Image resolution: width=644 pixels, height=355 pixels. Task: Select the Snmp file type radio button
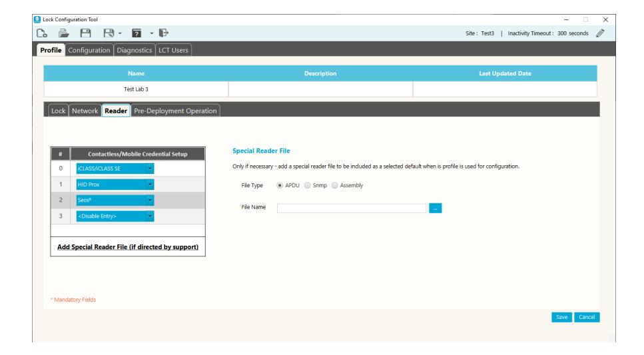click(x=307, y=185)
